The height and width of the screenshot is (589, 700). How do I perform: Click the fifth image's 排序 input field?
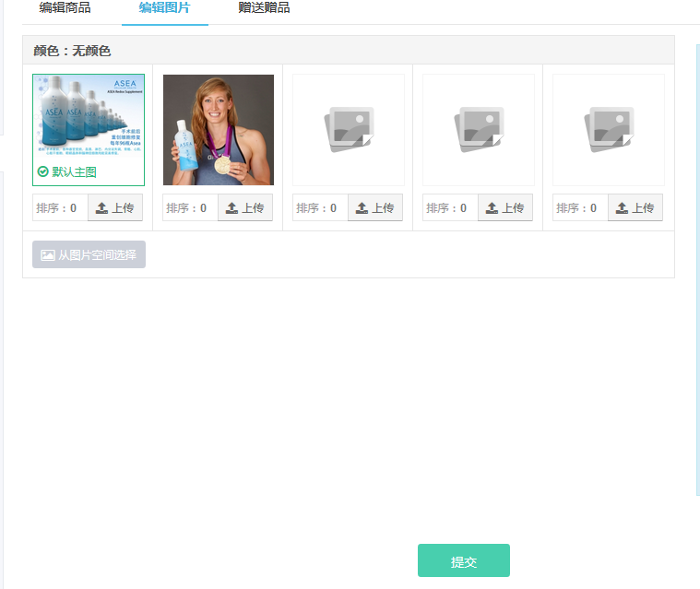click(x=580, y=207)
